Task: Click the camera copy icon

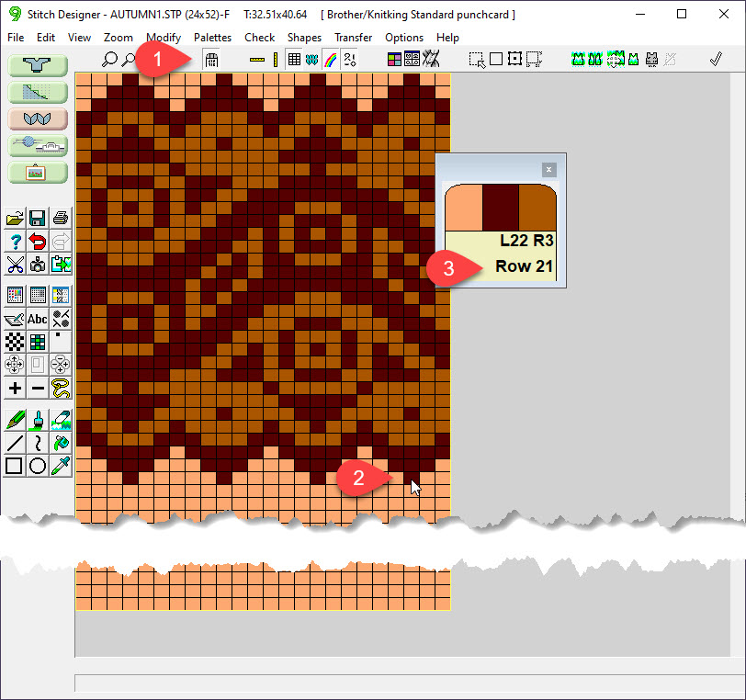Action: point(38,264)
